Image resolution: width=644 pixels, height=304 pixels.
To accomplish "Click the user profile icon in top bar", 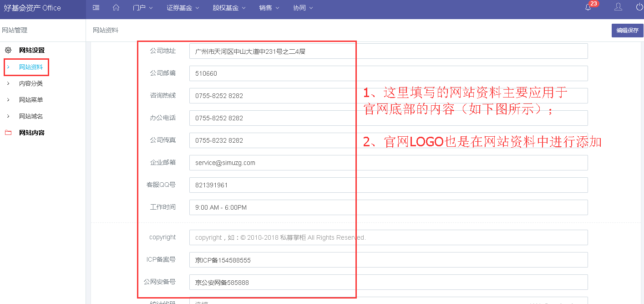I will [x=617, y=7].
